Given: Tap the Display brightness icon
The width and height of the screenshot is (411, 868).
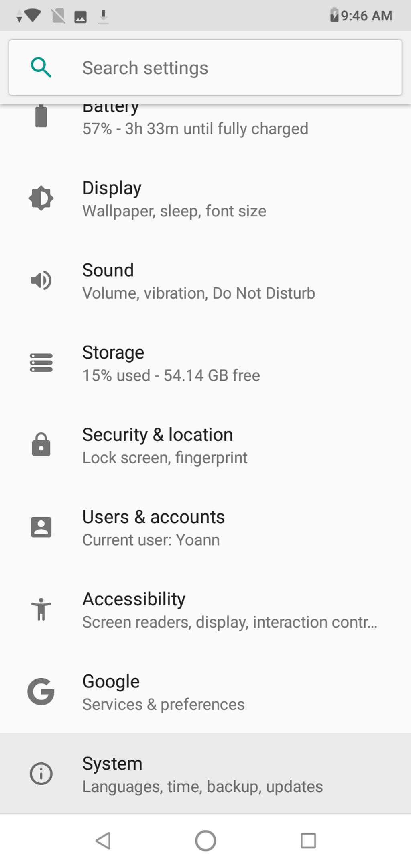Looking at the screenshot, I should tap(41, 198).
